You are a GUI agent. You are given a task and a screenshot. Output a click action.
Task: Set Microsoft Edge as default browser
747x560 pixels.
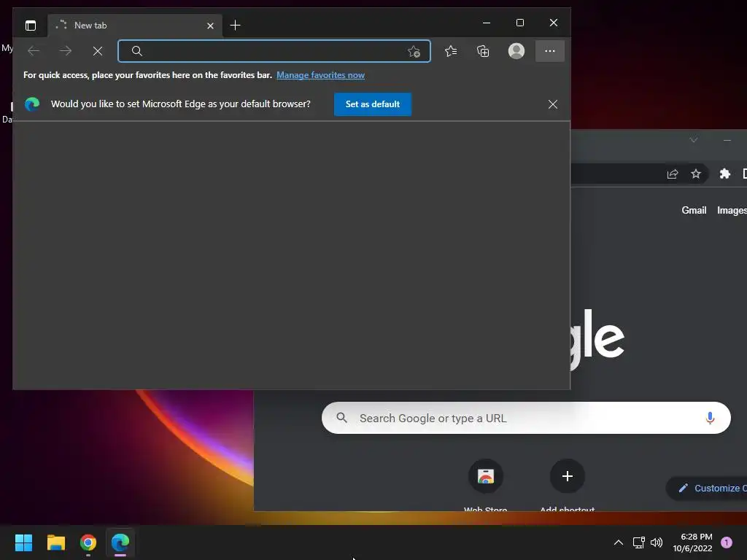[373, 104]
